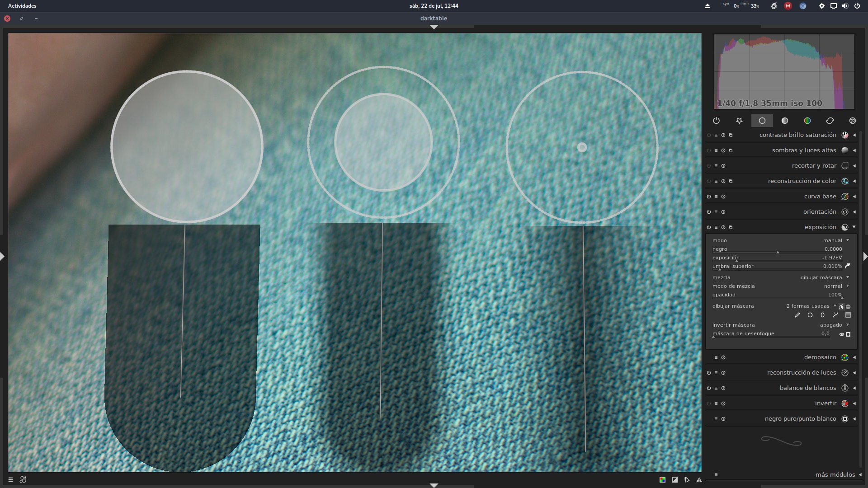The image size is (868, 488).
Task: Open mezcla dropdown showing dibujar máscara
Action: tap(781, 277)
